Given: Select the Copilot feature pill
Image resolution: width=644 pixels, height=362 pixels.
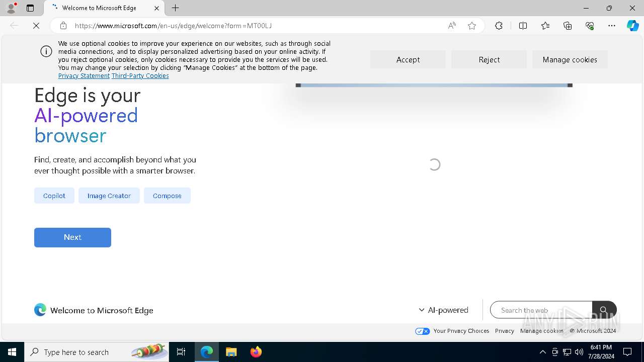Looking at the screenshot, I should point(54,196).
